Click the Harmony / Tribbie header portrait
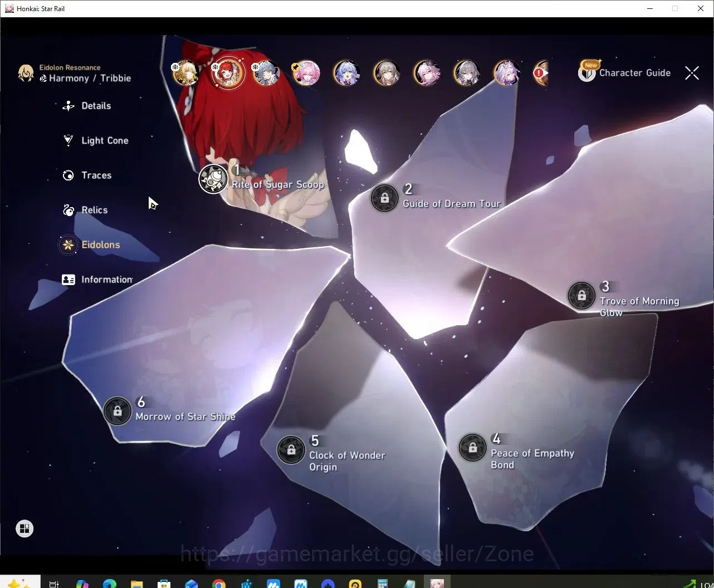Viewport: 714px width, 588px height. [26, 73]
